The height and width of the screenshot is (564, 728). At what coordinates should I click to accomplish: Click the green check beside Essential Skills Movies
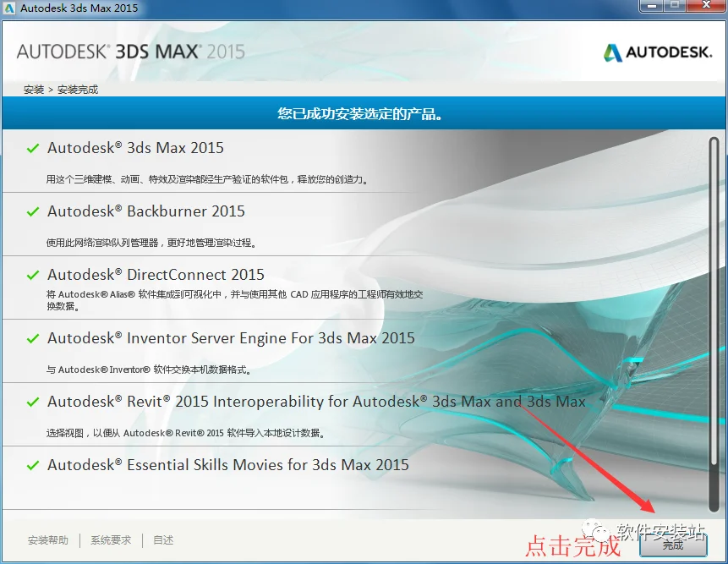[x=33, y=465]
